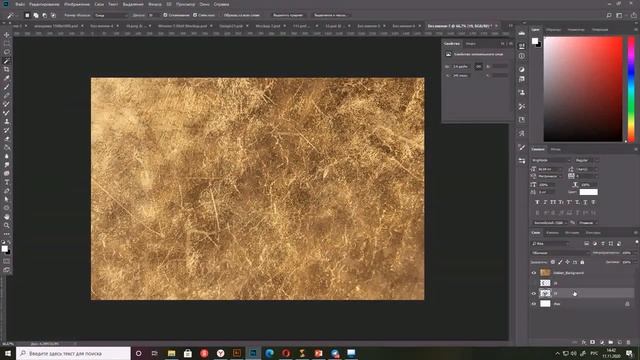
Task: Open the layer filter kind dropdown
Action: click(x=550, y=243)
